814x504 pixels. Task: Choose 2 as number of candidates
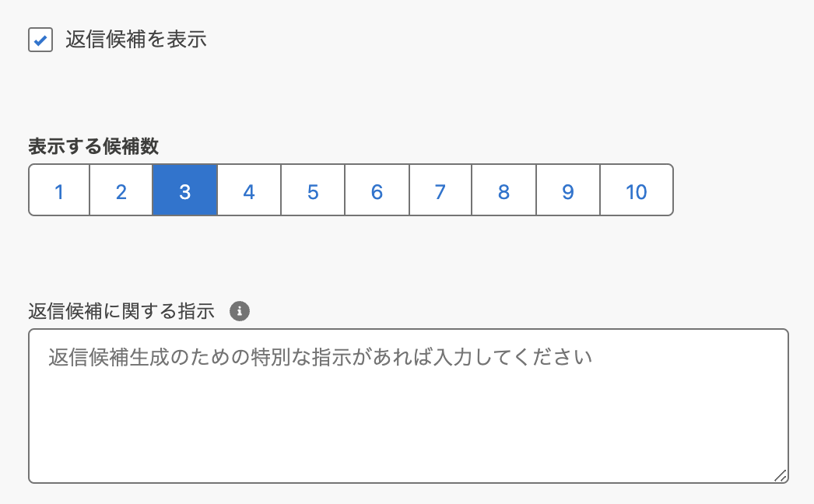[x=121, y=190]
